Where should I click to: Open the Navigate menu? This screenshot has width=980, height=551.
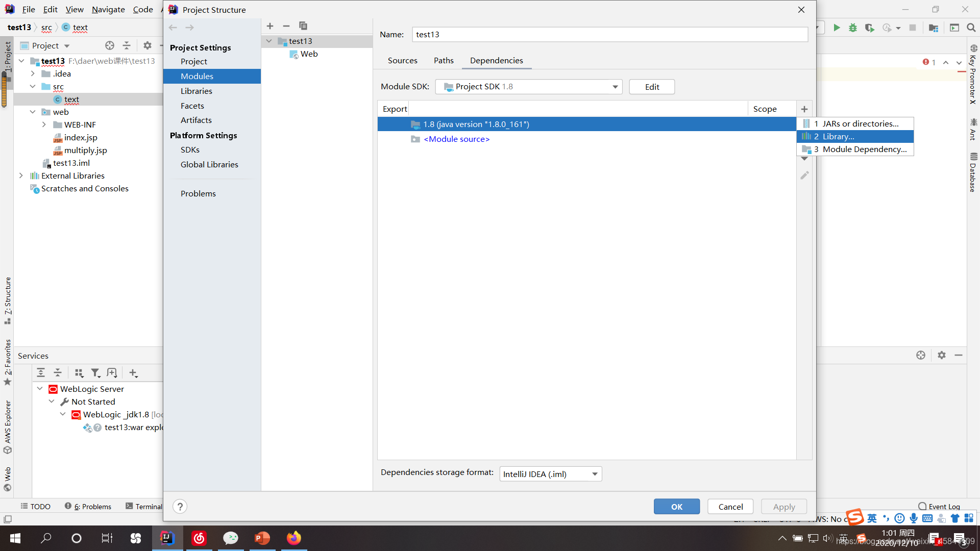(108, 9)
